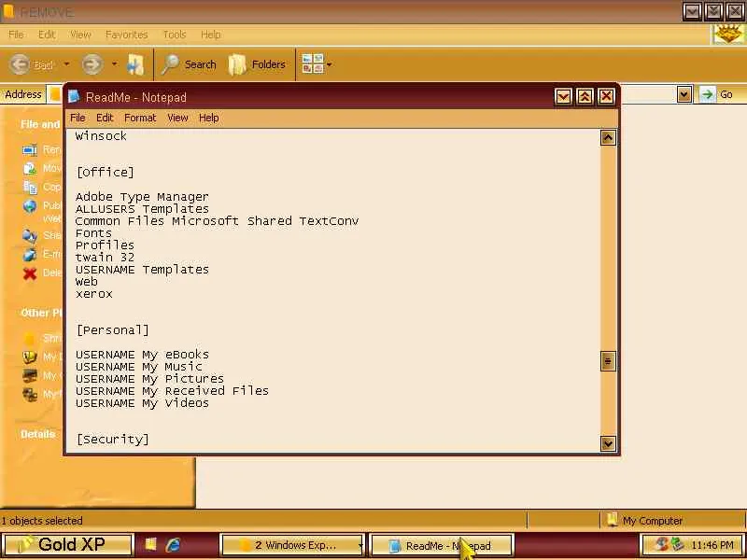Click the second system tray icon beside clock
Viewport: 747px width, 560px height.
676,544
